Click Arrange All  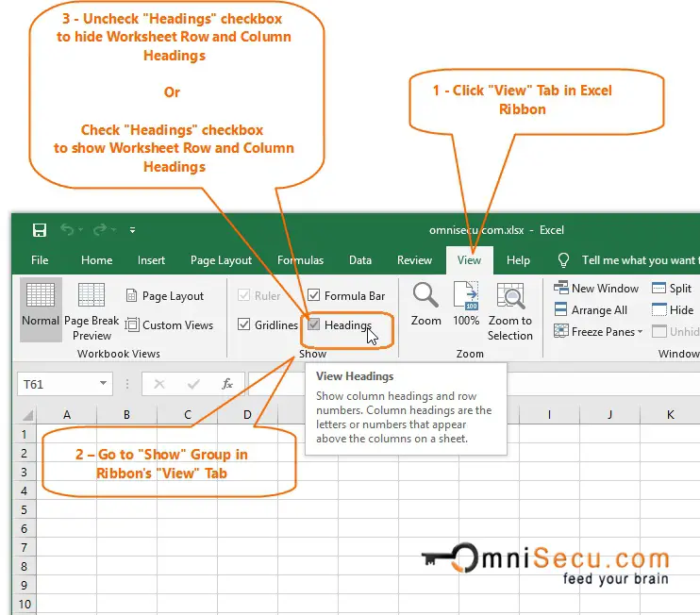click(x=591, y=309)
